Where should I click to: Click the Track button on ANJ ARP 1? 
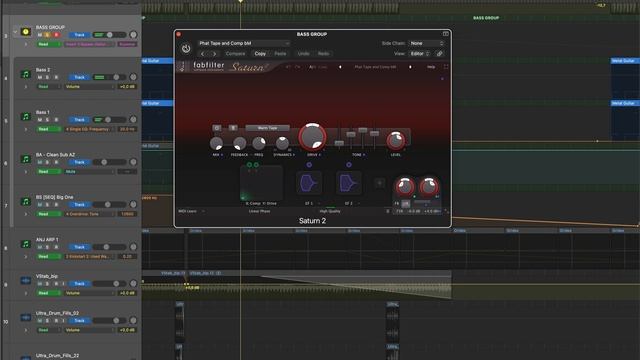tap(80, 247)
